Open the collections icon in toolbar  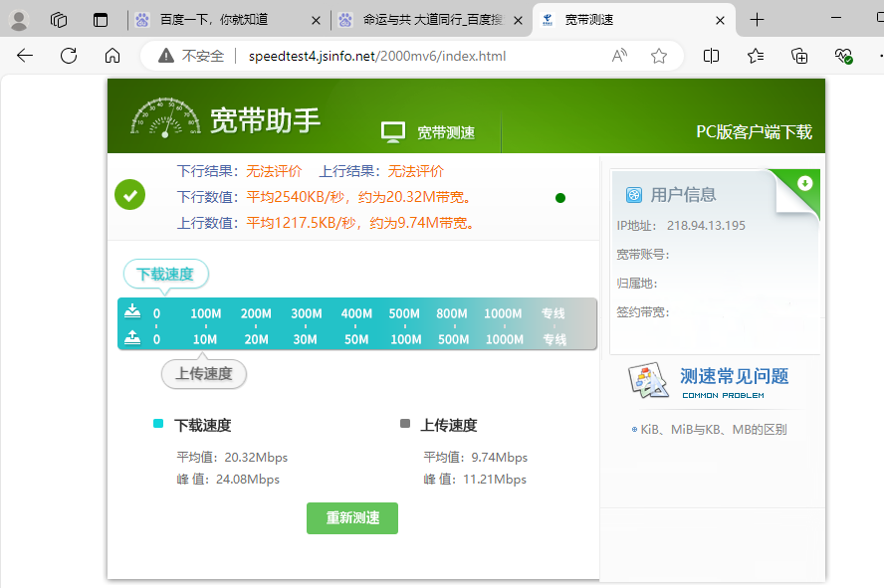(799, 56)
